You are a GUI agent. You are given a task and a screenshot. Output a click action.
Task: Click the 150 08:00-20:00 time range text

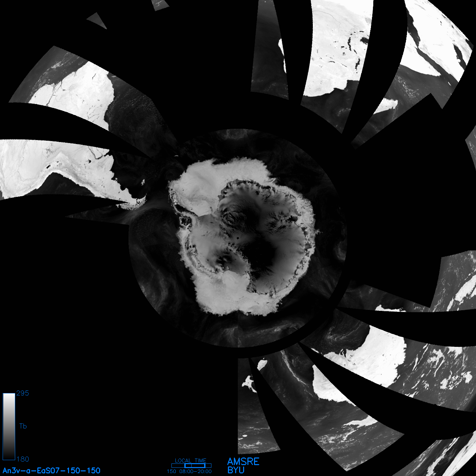[x=189, y=471]
